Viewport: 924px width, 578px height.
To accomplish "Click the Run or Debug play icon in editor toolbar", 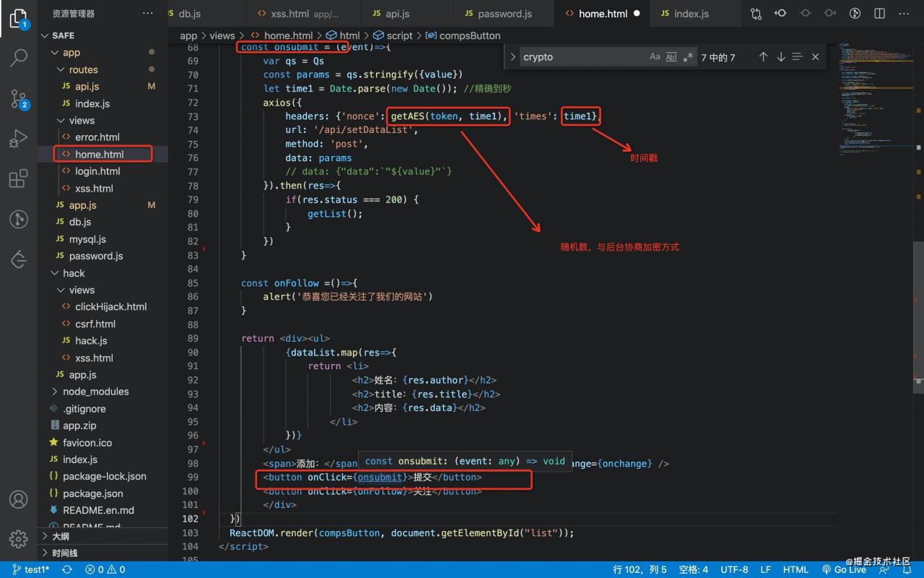I will [855, 12].
